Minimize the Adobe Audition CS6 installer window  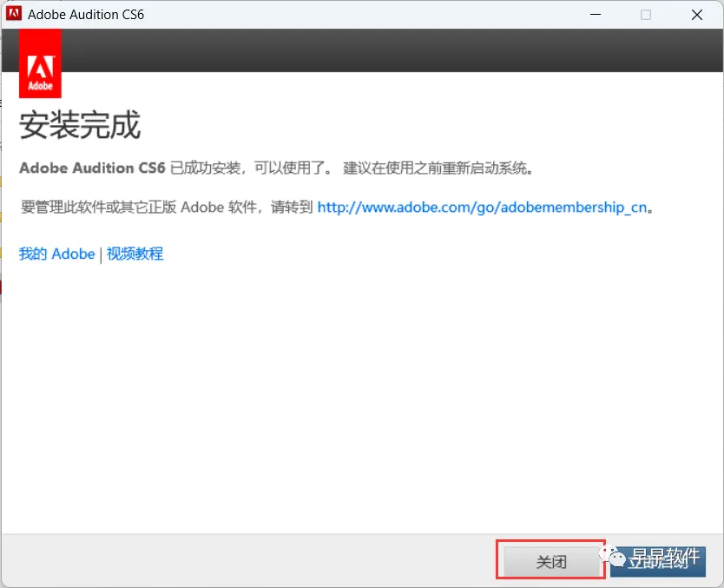coord(596,14)
